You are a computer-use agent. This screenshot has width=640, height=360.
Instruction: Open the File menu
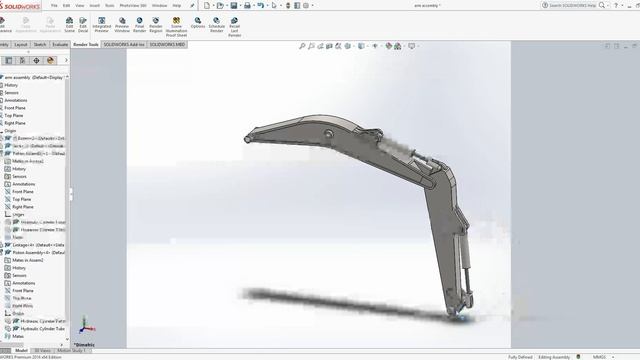54,6
